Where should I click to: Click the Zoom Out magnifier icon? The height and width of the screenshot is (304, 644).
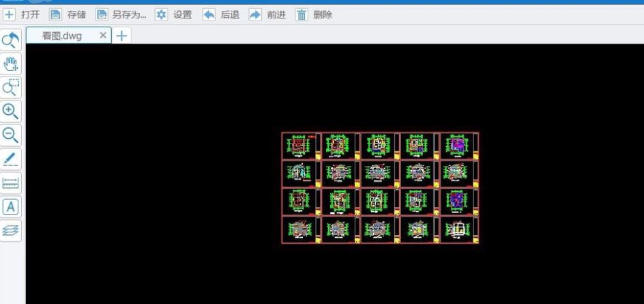(x=11, y=135)
